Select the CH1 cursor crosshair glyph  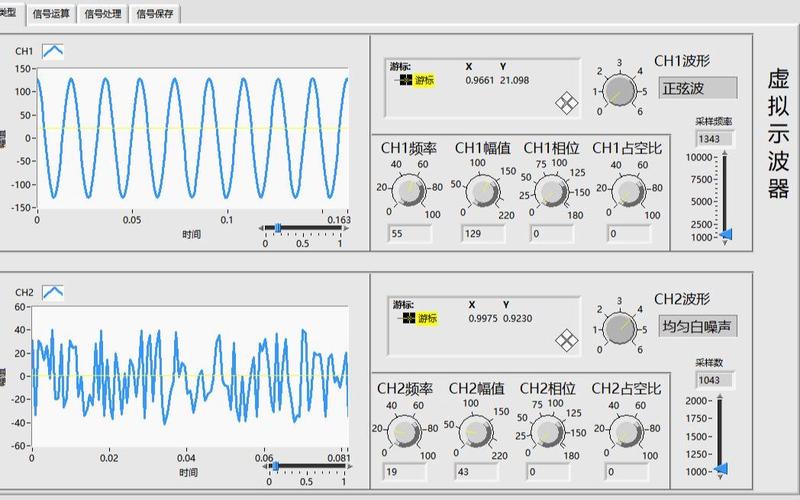pos(406,80)
